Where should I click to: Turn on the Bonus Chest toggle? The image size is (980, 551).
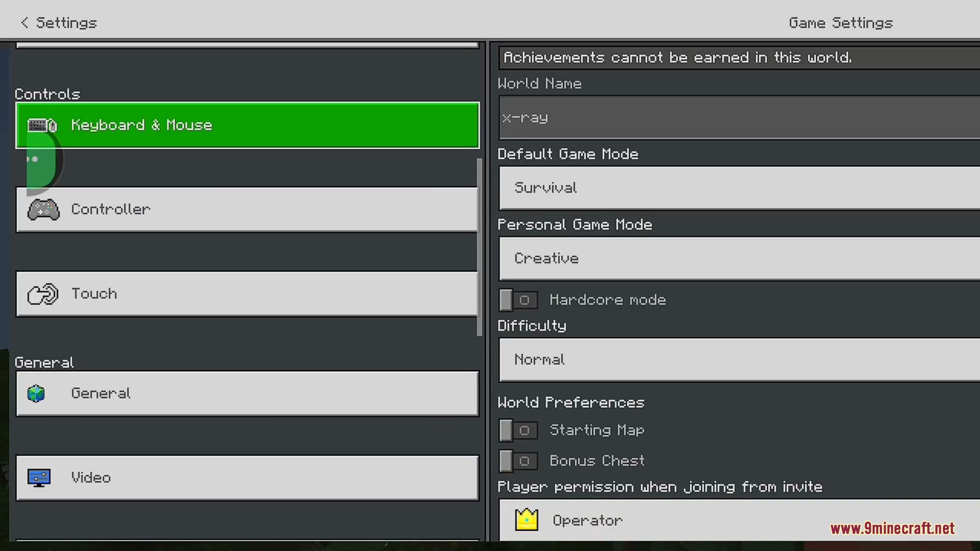[519, 461]
